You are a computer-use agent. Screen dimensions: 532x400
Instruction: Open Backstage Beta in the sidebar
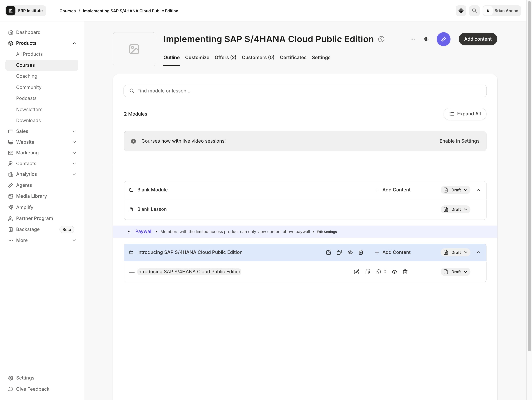click(42, 229)
